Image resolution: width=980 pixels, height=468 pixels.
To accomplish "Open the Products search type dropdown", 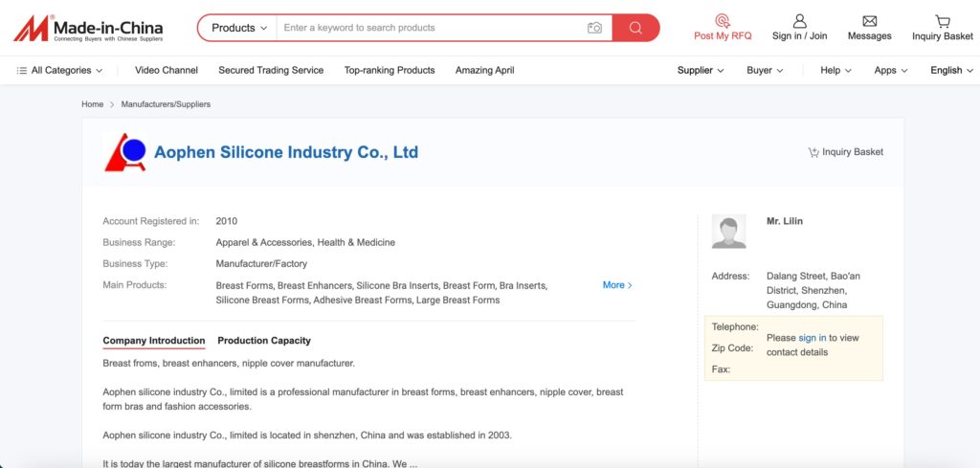I will (x=238, y=28).
